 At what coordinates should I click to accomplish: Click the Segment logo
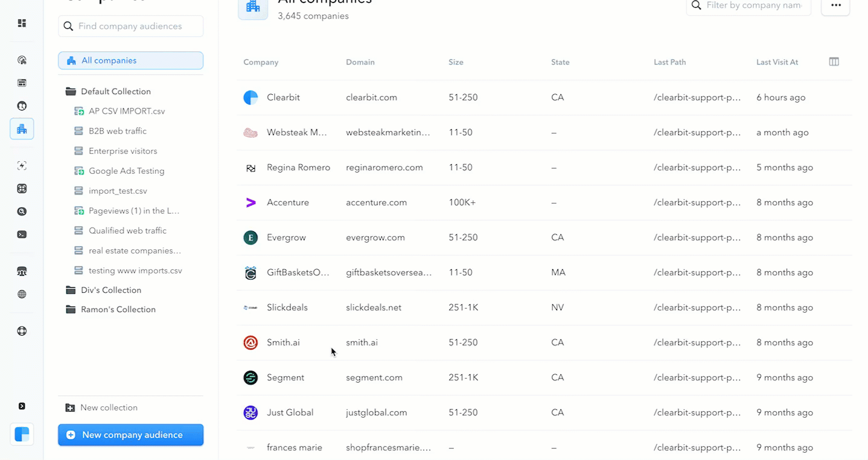(251, 377)
